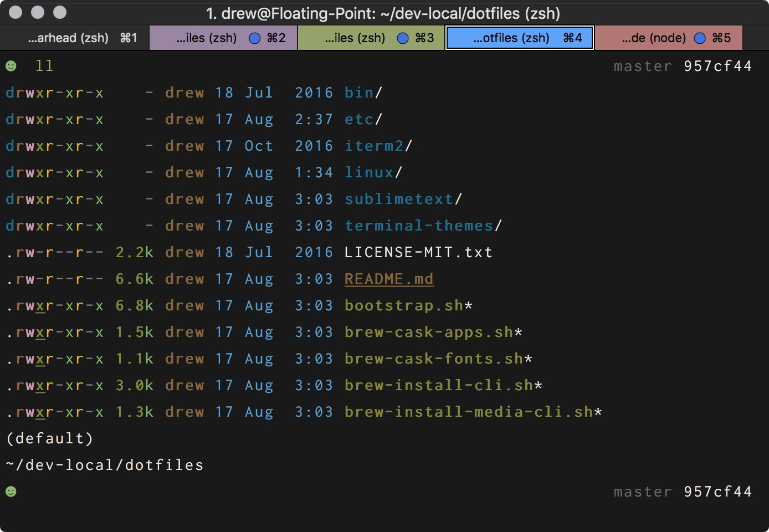Open the de (node) ⌘5 tab
Image resolution: width=769 pixels, height=532 pixels.
(x=669, y=38)
